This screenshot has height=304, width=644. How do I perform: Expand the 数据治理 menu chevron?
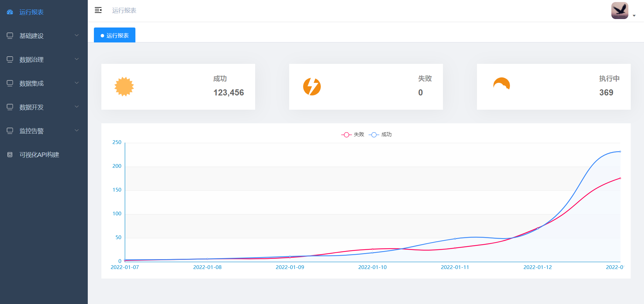pos(77,59)
